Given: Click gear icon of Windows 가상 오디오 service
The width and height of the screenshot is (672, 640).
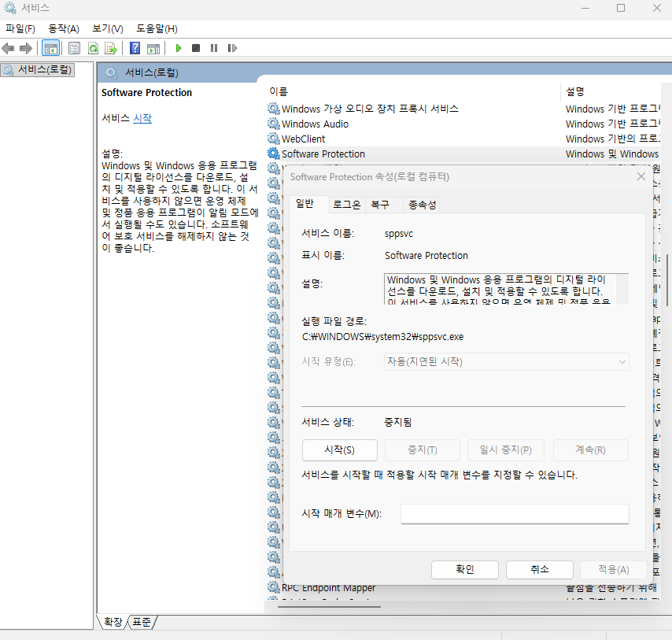Looking at the screenshot, I should [x=273, y=109].
